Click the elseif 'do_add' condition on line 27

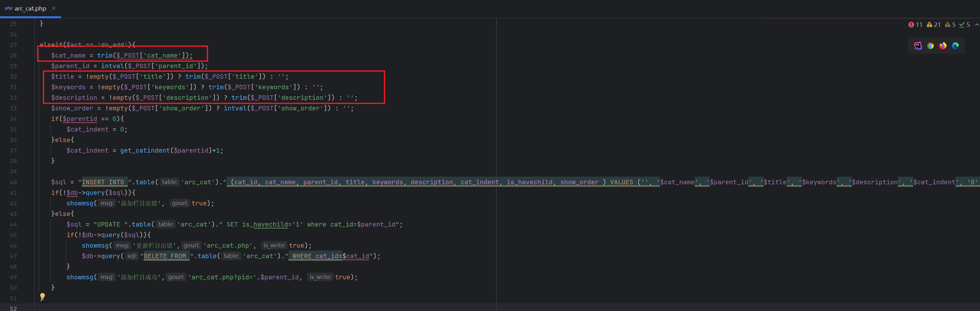pos(88,45)
